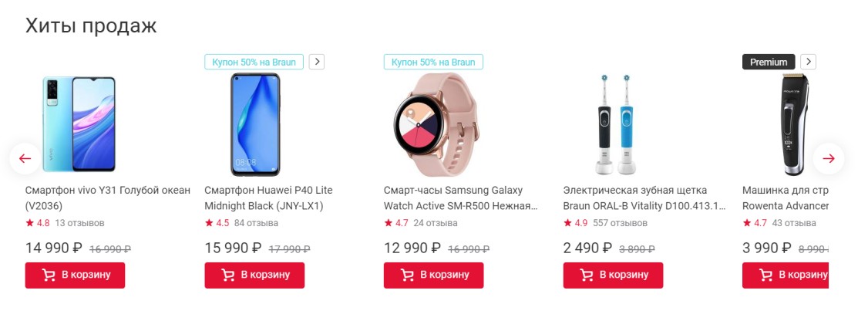
Task: Add vivo Y31 smartphone to cart
Action: pyautogui.click(x=75, y=275)
